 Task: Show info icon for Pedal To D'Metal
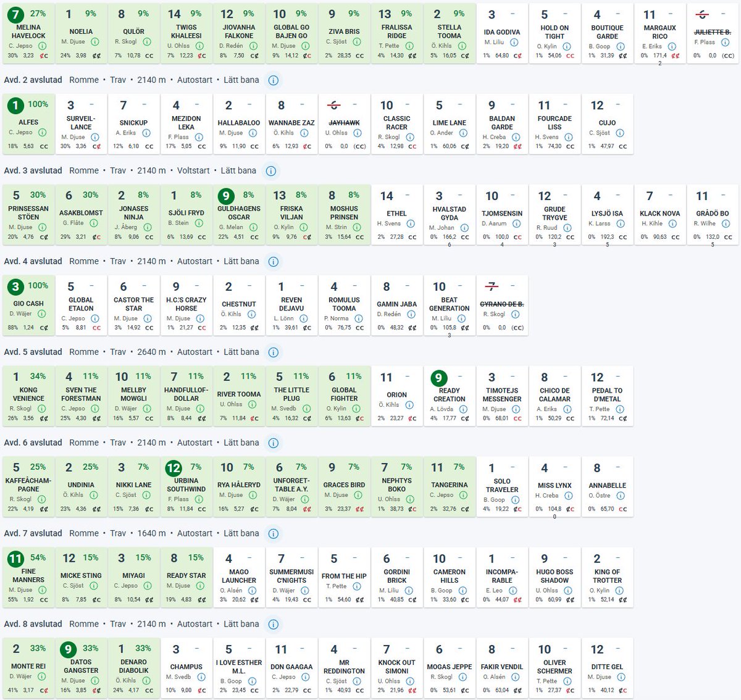(620, 409)
